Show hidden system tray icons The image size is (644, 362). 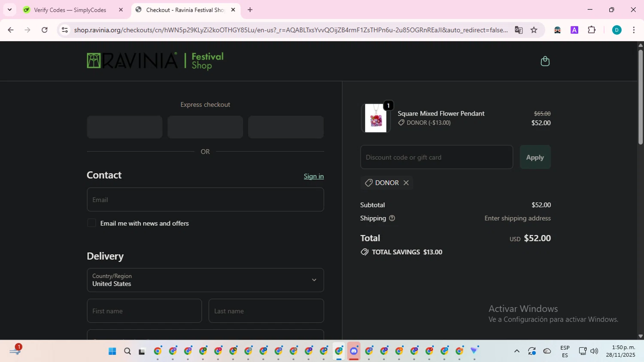point(516,351)
